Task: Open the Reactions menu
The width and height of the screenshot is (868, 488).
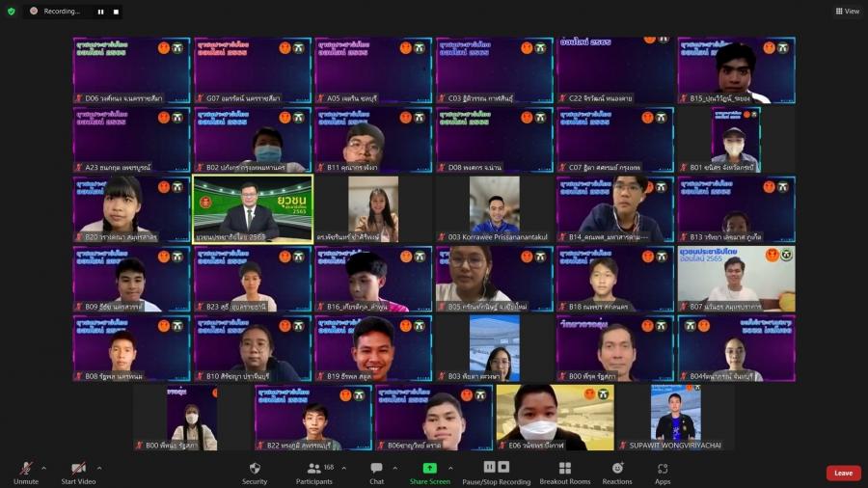Action: (617, 472)
